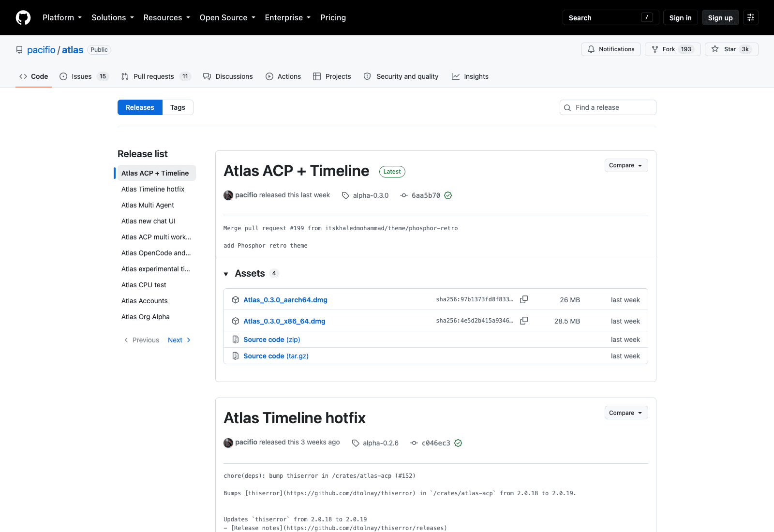
Task: Focus the Find a release field
Action: 608,107
